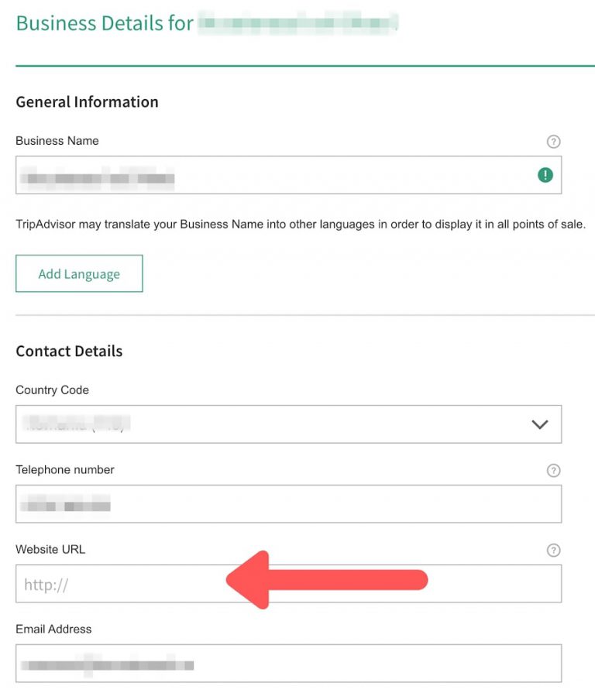Open the Telephone number help tooltip
Viewport: 595px width, 700px height.
point(553,470)
